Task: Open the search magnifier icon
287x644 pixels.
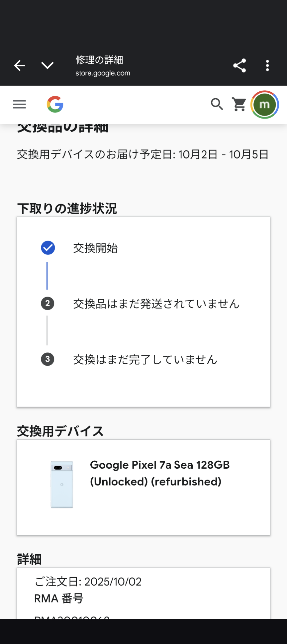Action: point(217,104)
